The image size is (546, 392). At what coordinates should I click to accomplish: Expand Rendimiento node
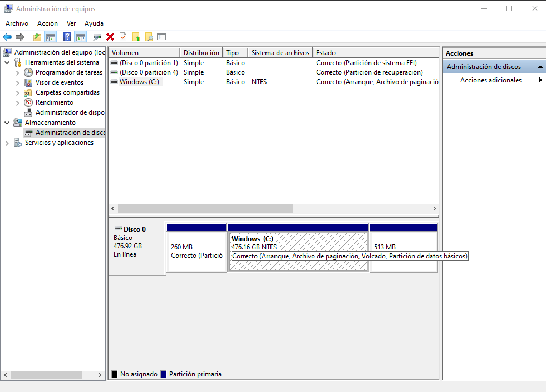click(x=17, y=103)
